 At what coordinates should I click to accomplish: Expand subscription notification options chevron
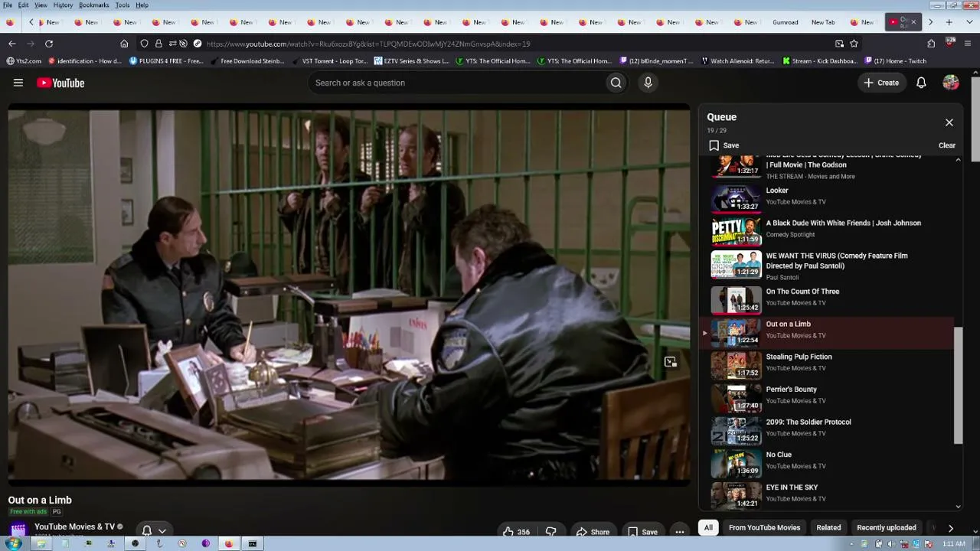[x=162, y=530]
